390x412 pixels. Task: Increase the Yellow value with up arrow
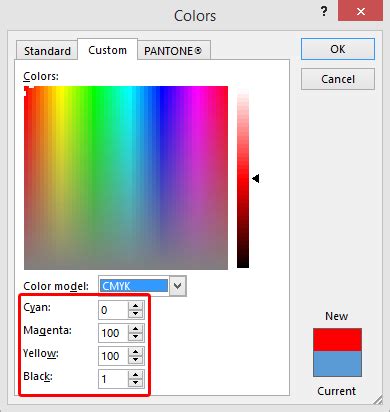pyautogui.click(x=135, y=352)
